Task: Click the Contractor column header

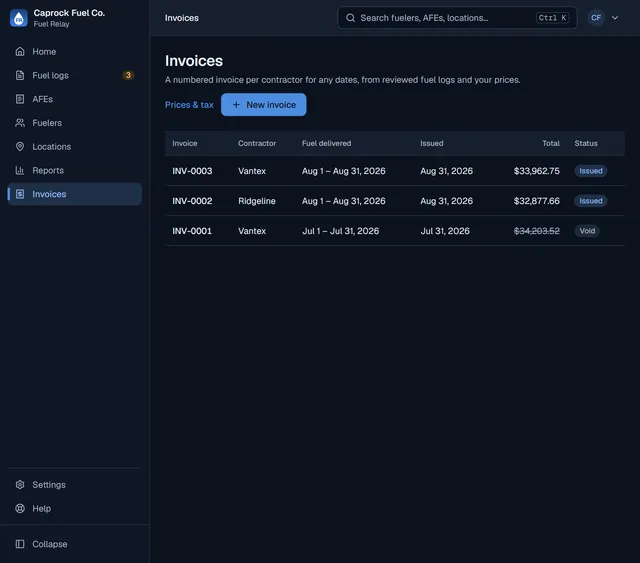Action: (x=257, y=143)
